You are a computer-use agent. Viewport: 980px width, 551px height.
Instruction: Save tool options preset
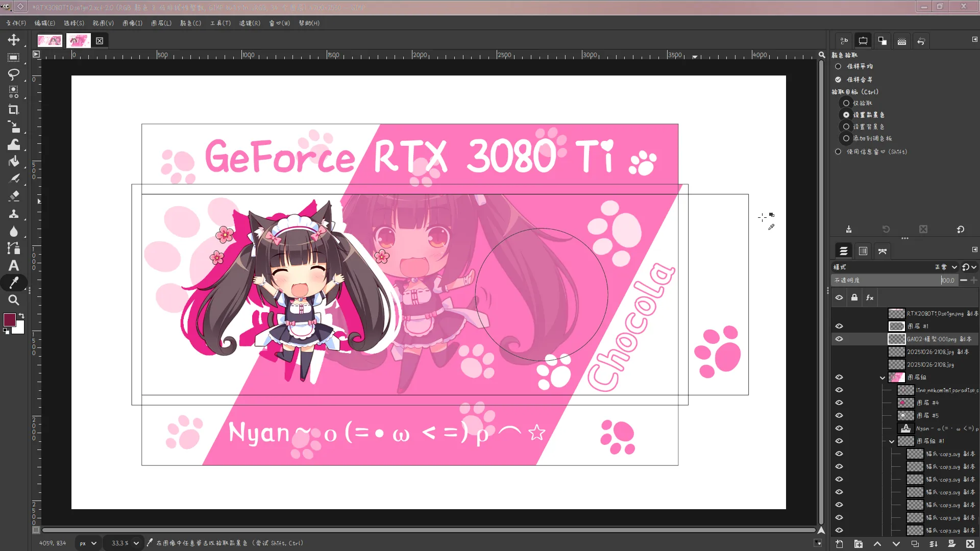pos(848,230)
